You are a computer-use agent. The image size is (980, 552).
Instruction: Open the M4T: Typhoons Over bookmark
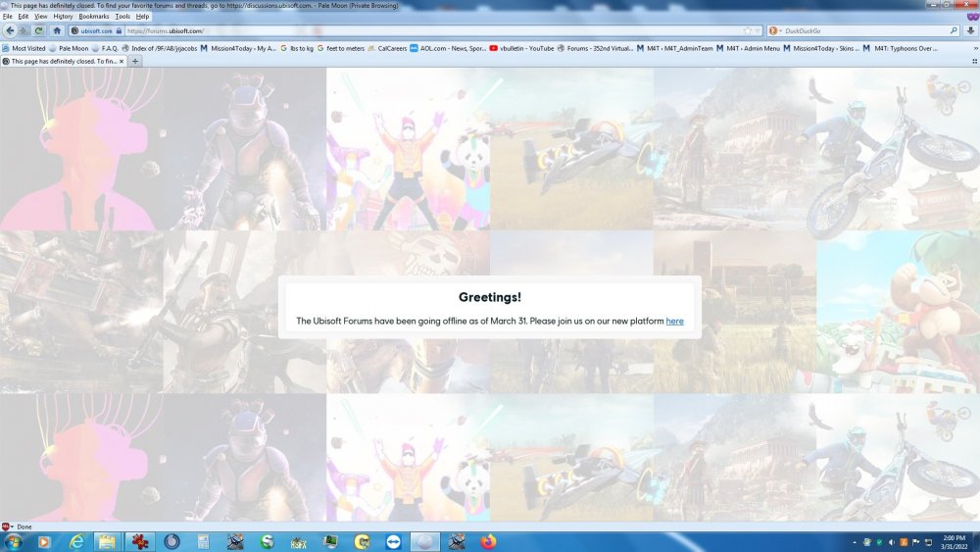900,48
